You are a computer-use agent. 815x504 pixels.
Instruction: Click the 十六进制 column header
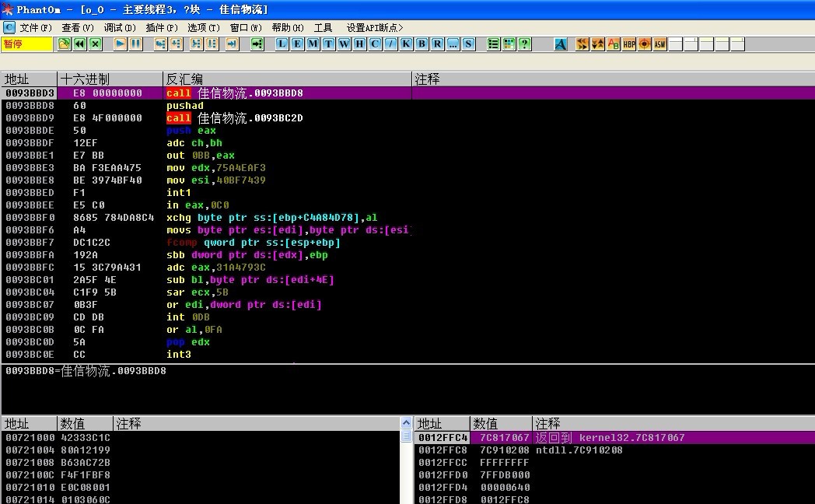pyautogui.click(x=110, y=79)
